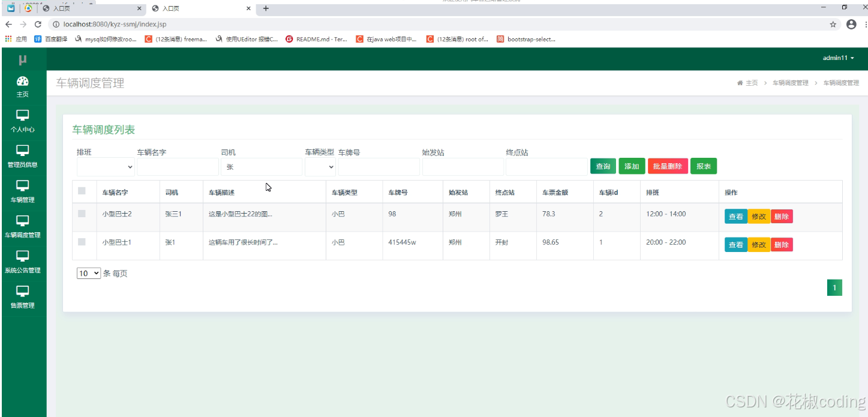Open 售票管理 monitor icon in sidebar
The height and width of the screenshot is (417, 868).
(23, 292)
